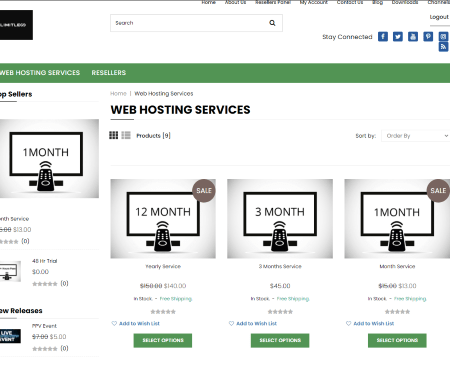450x366 pixels.
Task: Open PPV Event product link
Action: 44,326
